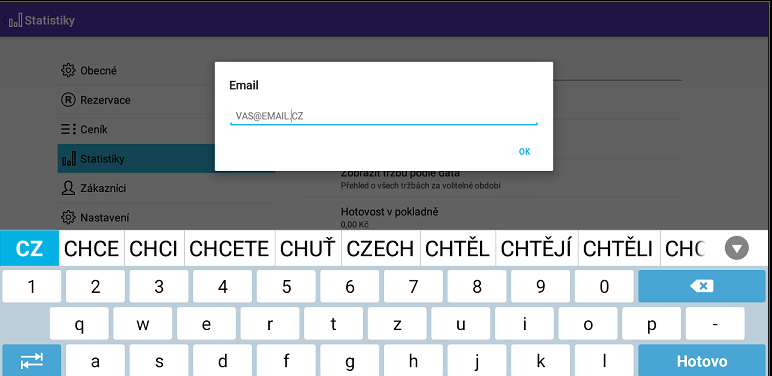Tap the 9 key
The width and height of the screenshot is (772, 376).
[x=540, y=286]
